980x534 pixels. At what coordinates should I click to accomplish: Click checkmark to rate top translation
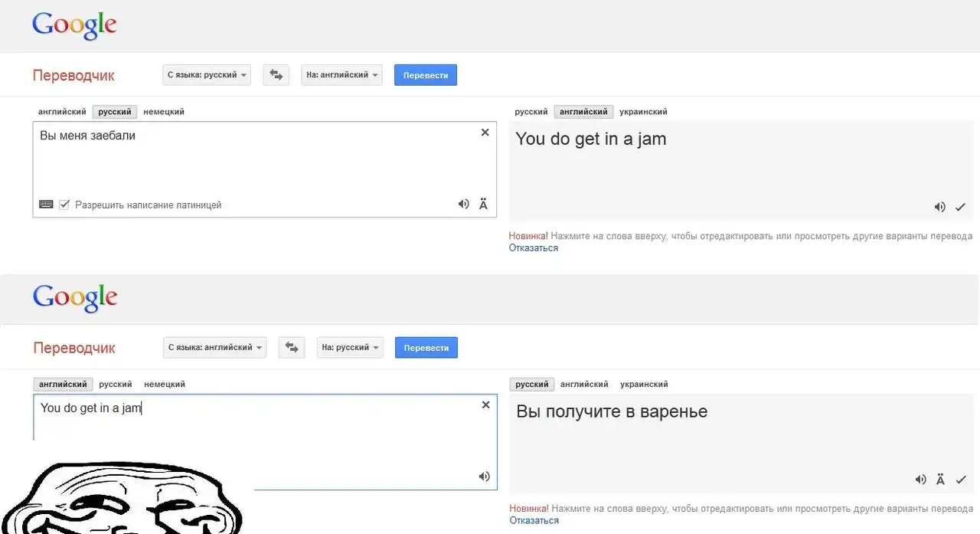(x=961, y=207)
